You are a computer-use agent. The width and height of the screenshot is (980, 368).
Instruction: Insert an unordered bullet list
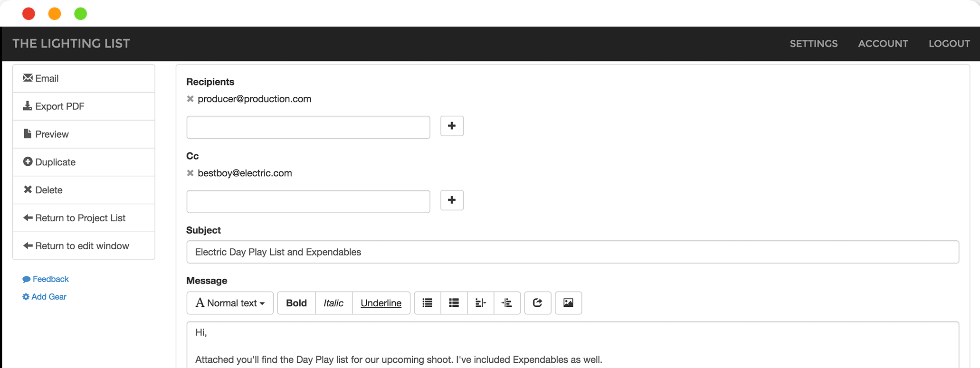click(428, 303)
